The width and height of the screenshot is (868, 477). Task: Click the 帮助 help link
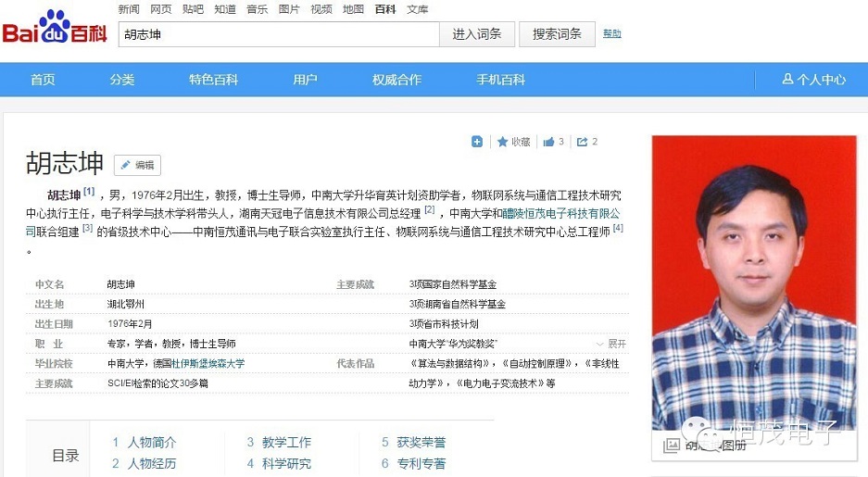tap(612, 34)
